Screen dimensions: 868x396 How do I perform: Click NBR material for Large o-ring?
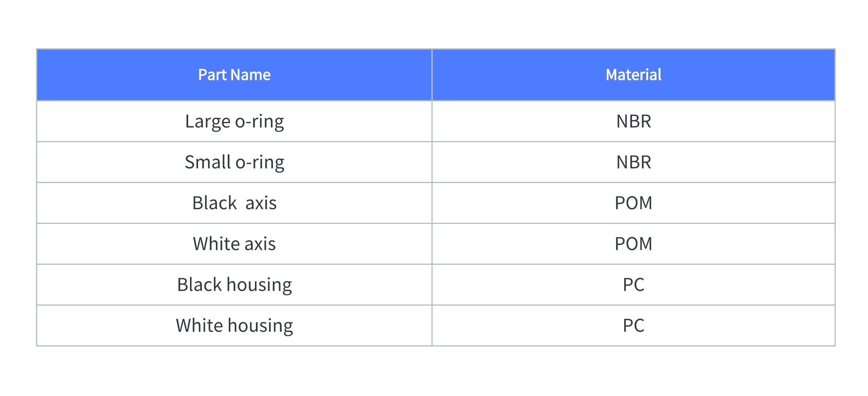(633, 121)
